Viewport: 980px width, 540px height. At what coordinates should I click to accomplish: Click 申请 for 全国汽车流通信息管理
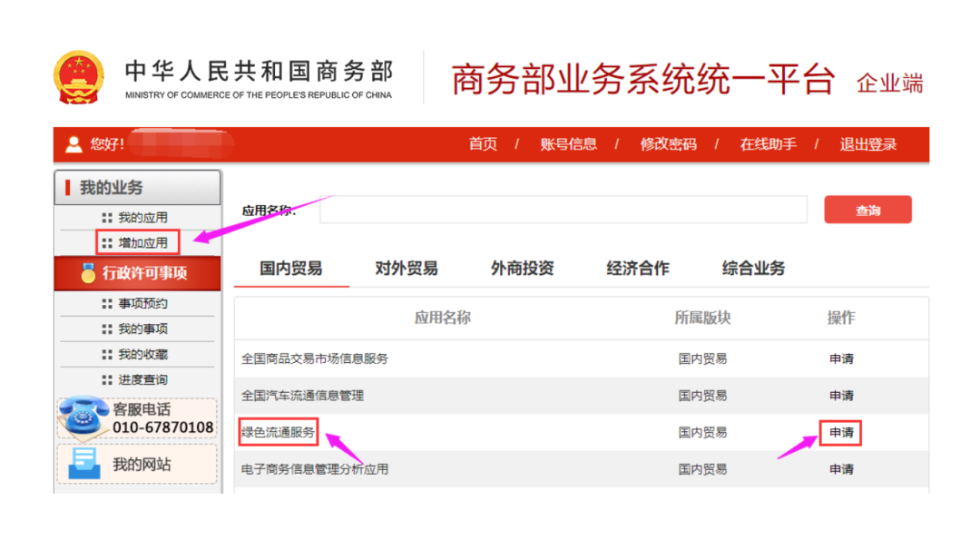(x=841, y=396)
